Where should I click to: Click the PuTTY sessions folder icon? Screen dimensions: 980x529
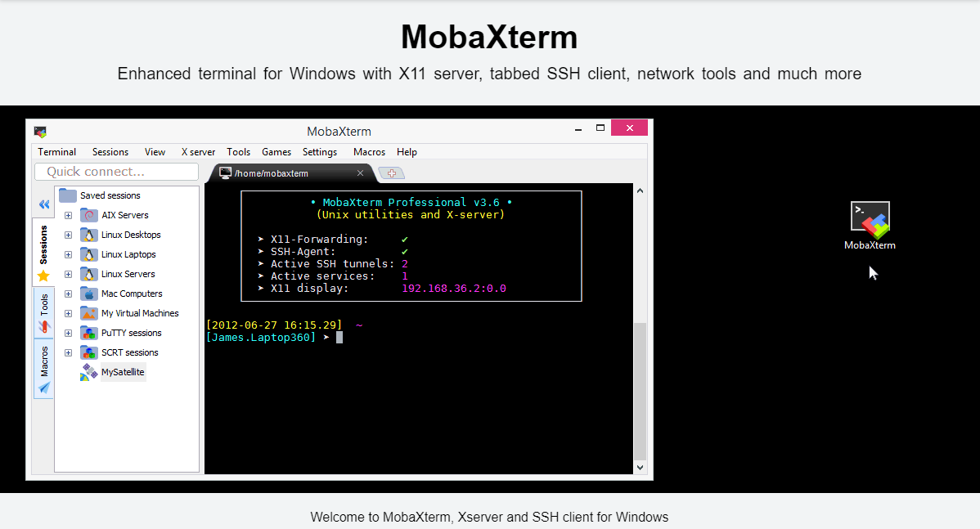(88, 333)
